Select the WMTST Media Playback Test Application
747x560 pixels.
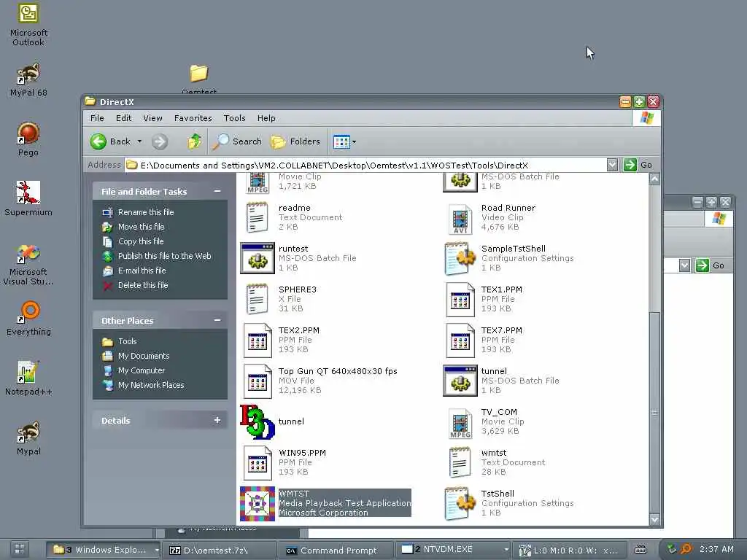(x=326, y=503)
